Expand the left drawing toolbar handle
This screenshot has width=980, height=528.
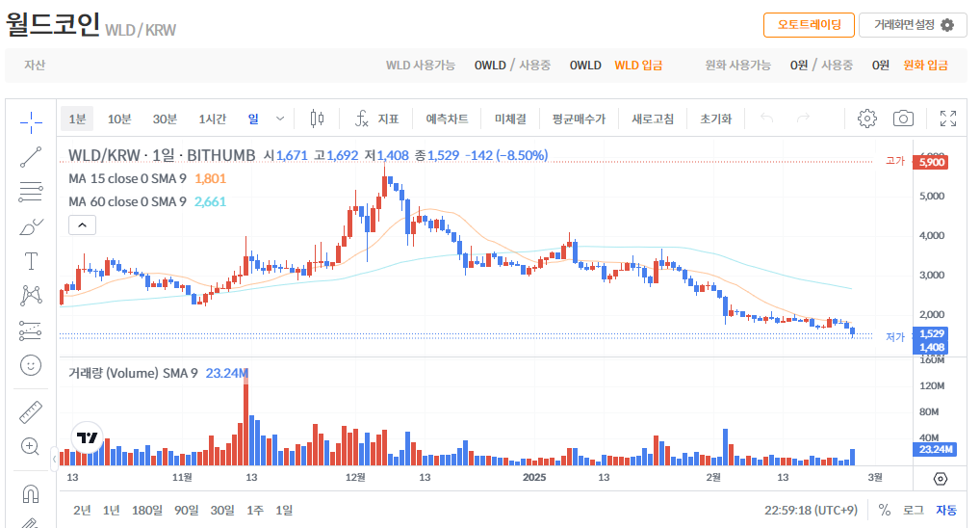(54, 460)
